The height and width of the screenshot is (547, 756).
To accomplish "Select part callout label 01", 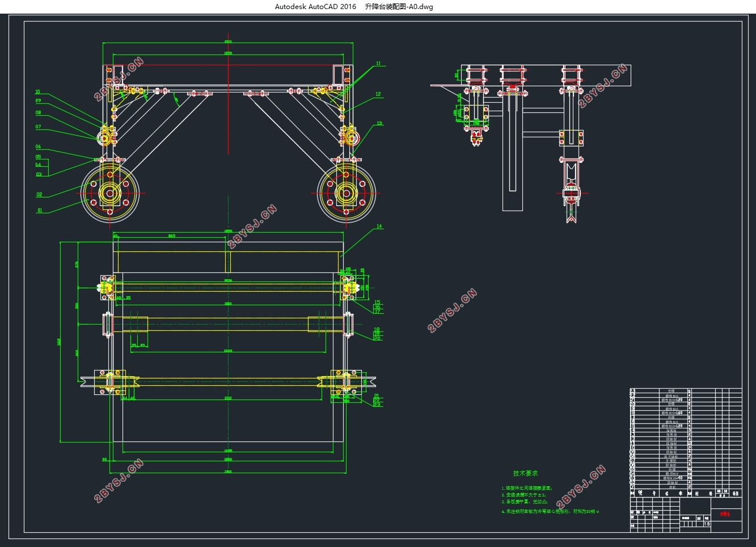I will pyautogui.click(x=40, y=211).
